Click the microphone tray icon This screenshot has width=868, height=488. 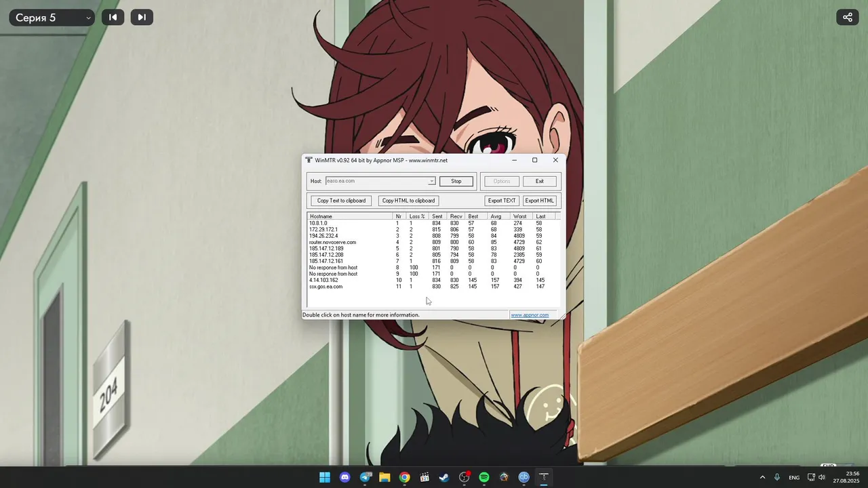coord(777,477)
